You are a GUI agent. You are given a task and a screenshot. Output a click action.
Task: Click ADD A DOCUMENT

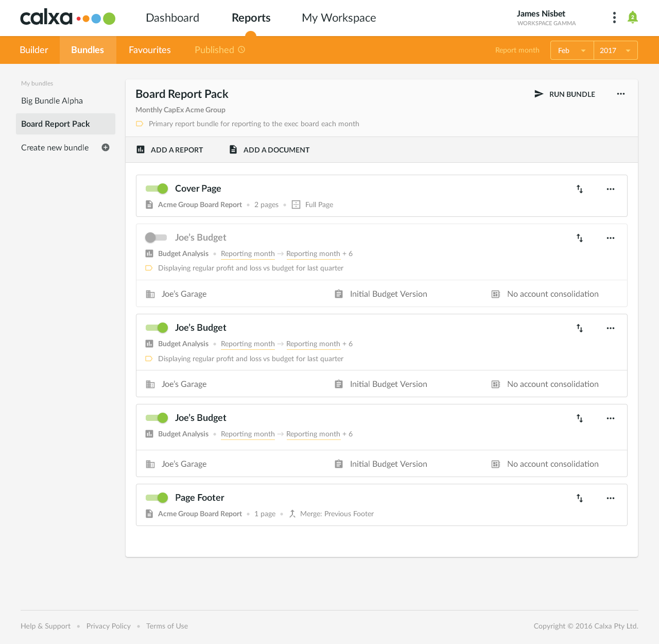pos(269,150)
